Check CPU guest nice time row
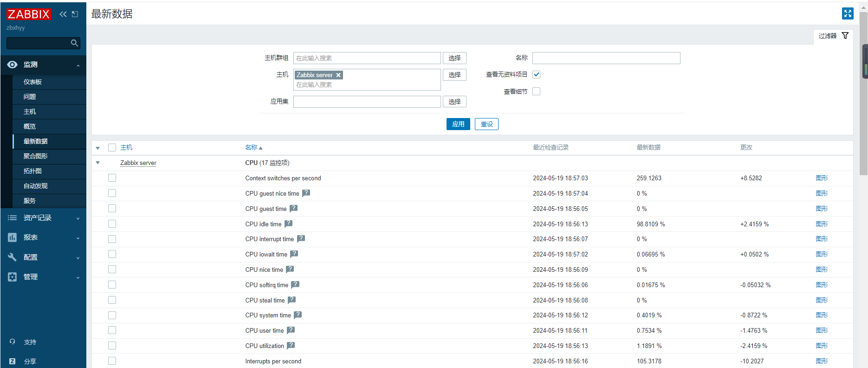868x368 pixels. (x=112, y=193)
